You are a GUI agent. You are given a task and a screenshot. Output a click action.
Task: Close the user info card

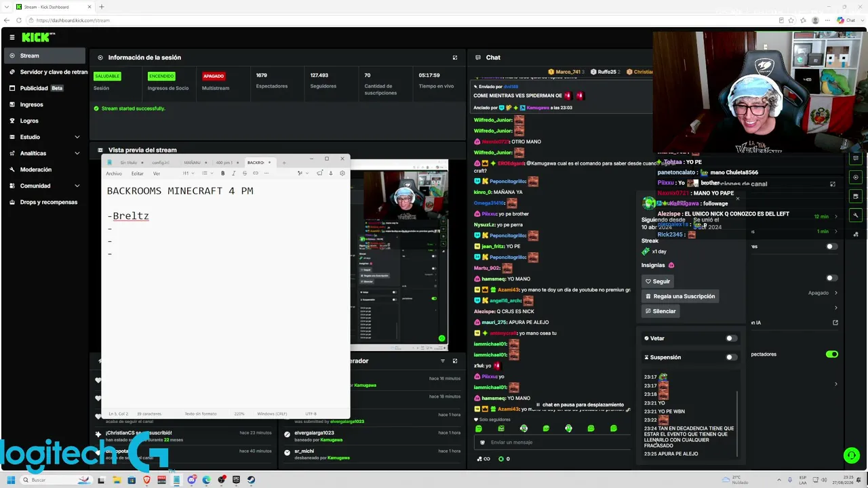click(x=738, y=198)
